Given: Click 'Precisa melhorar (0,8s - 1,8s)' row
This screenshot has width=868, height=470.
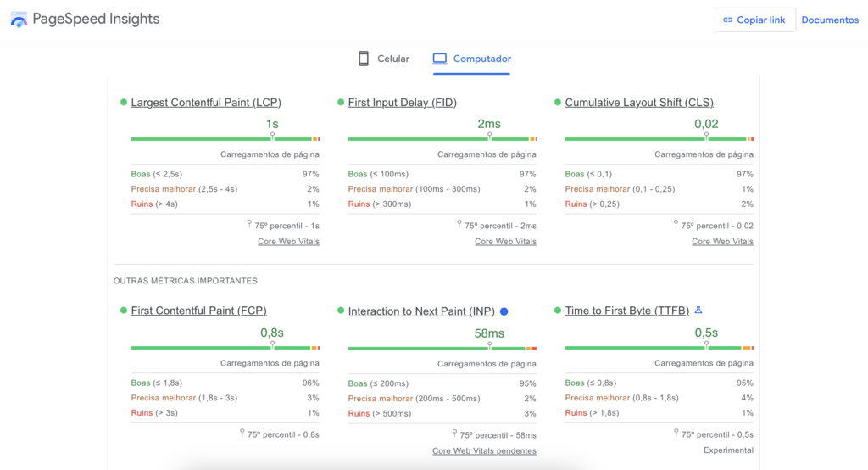Looking at the screenshot, I should [x=659, y=398].
